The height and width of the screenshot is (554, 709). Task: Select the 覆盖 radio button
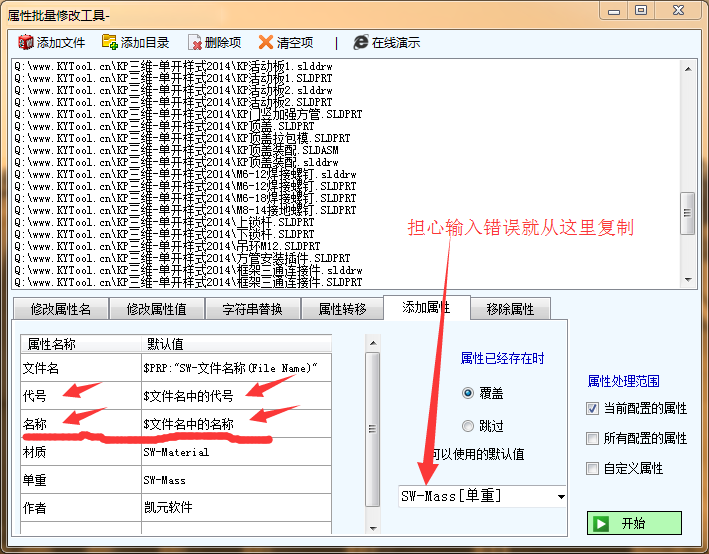coord(468,393)
